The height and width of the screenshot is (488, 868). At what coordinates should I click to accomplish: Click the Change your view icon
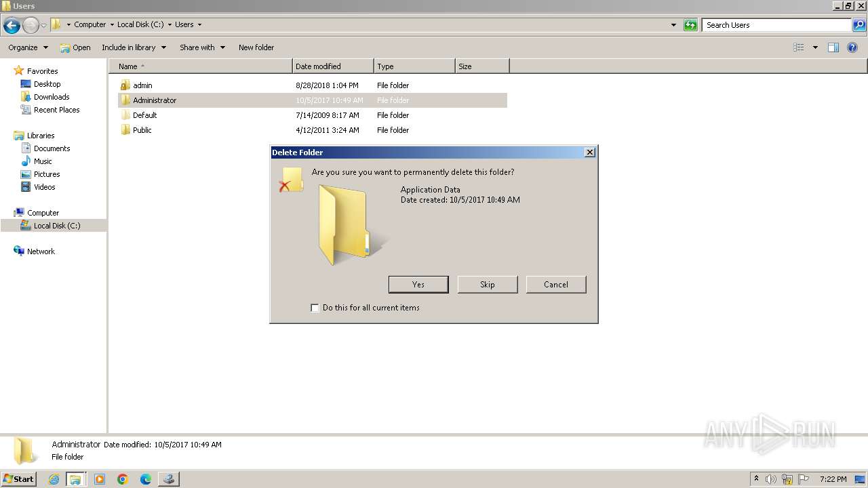(x=799, y=47)
